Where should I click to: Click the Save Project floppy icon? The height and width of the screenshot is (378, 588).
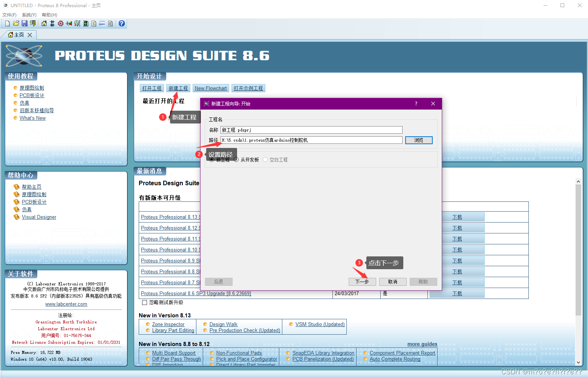pos(24,23)
